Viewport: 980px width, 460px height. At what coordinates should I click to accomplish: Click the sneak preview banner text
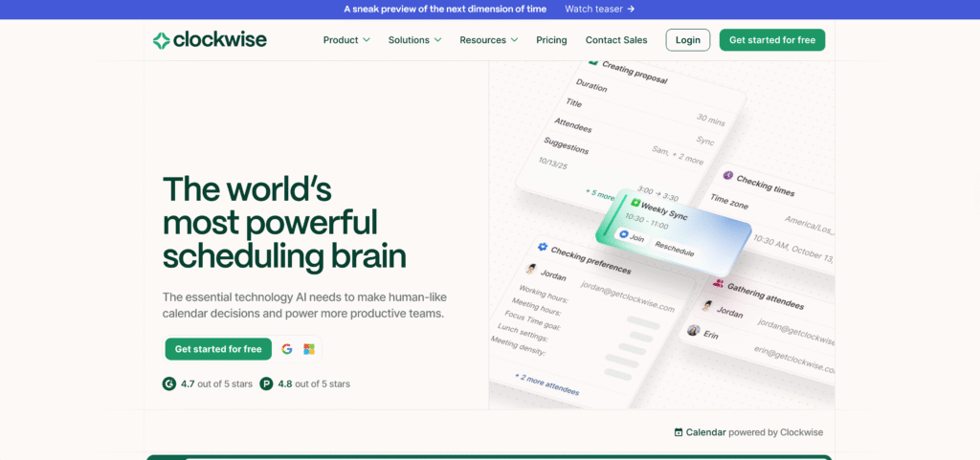[445, 9]
